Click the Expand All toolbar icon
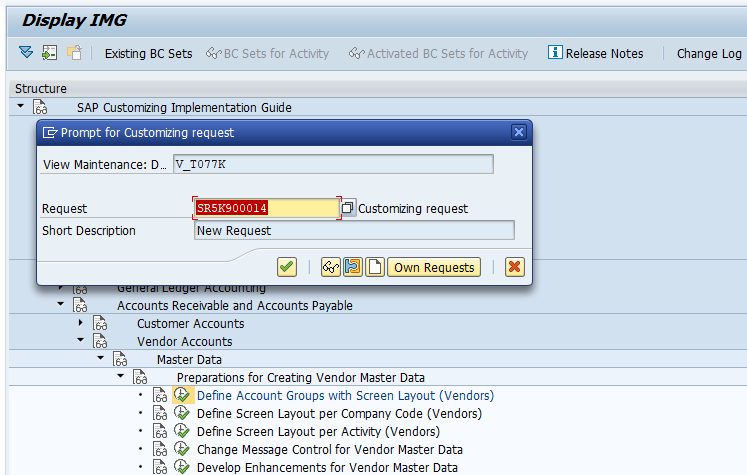This screenshot has width=747, height=475. click(x=26, y=52)
